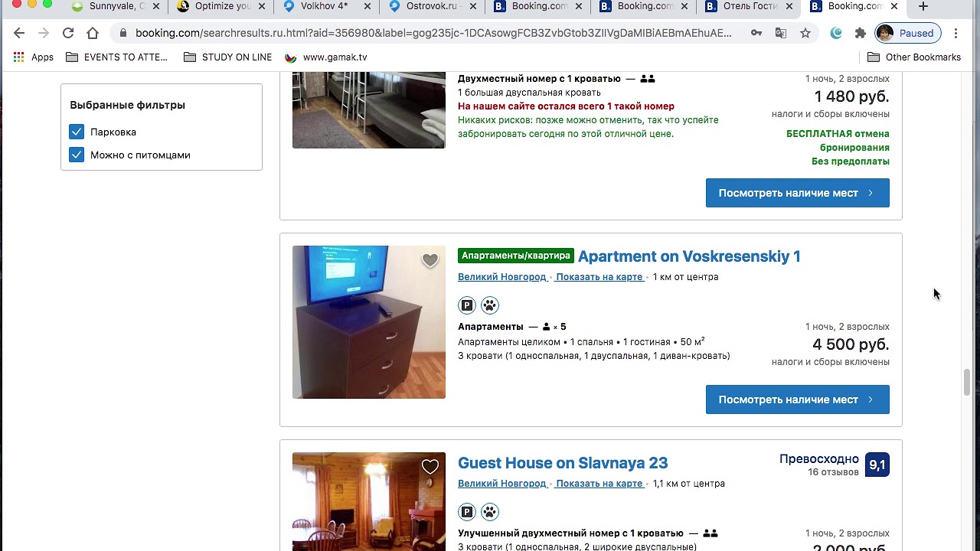Uncheck the Можно с питомцами filter
The height and width of the screenshot is (551, 980).
(x=77, y=155)
